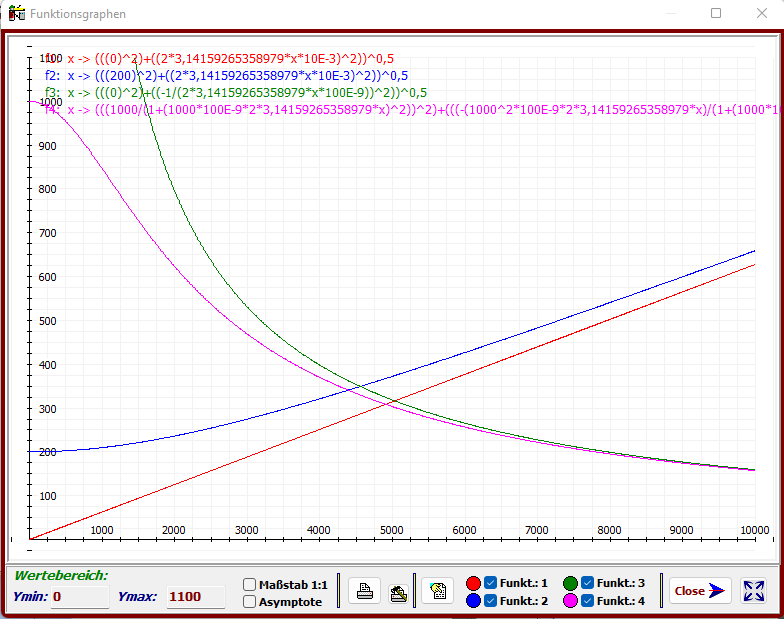Click the fullscreen expand arrows icon
This screenshot has width=784, height=619.
click(x=754, y=591)
